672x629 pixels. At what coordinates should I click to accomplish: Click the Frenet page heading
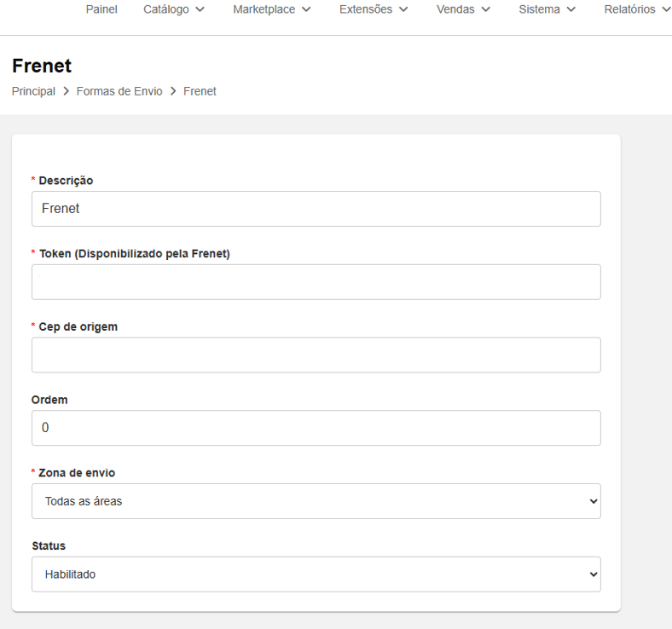[x=42, y=66]
